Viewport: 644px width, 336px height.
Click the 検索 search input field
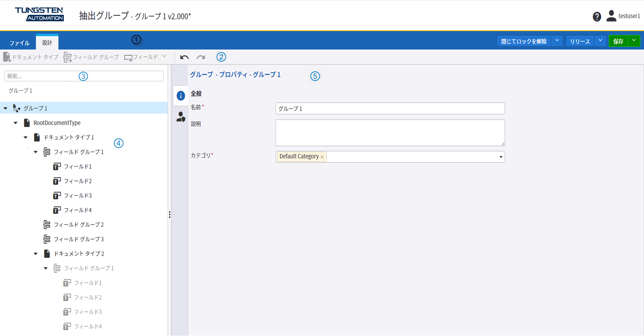coord(42,76)
